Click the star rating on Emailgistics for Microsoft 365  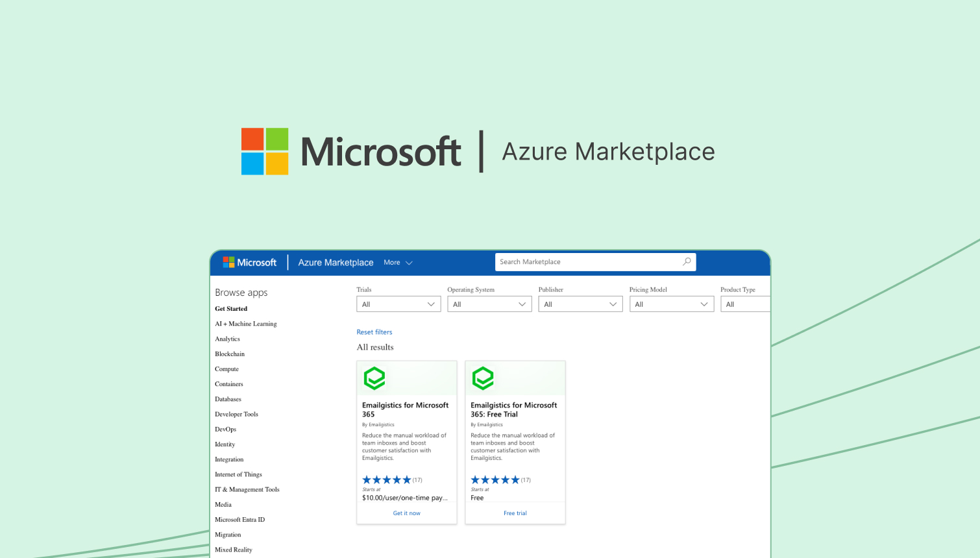coord(387,480)
